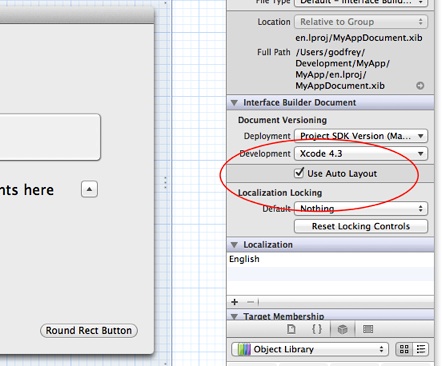Select the English localization row
Viewport: 442px width, 366px height.
tap(330, 259)
